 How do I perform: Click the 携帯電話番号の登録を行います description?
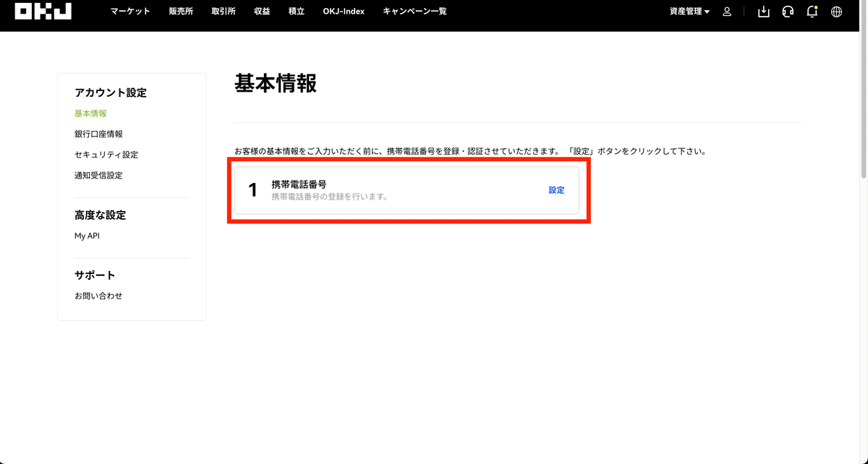[x=329, y=197]
